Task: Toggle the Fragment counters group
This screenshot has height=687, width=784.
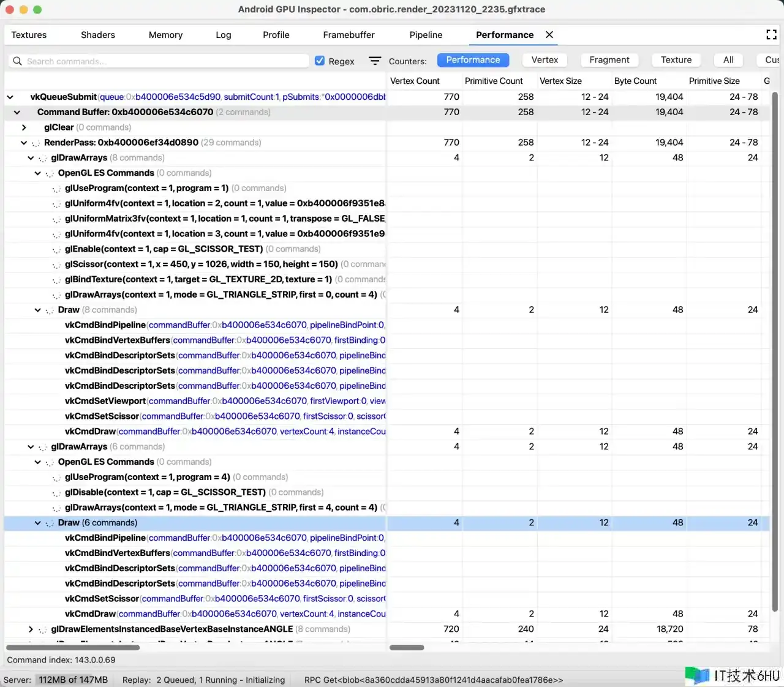Action: [x=609, y=60]
